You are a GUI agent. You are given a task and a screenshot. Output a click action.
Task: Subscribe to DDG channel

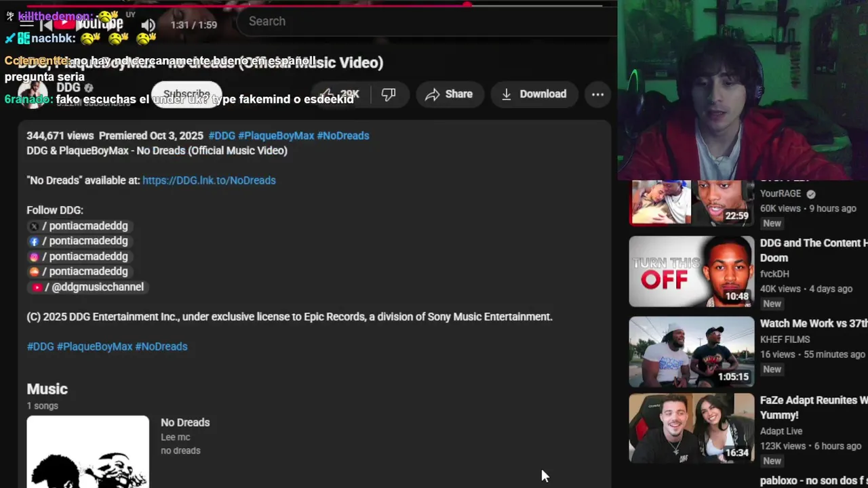coord(187,94)
